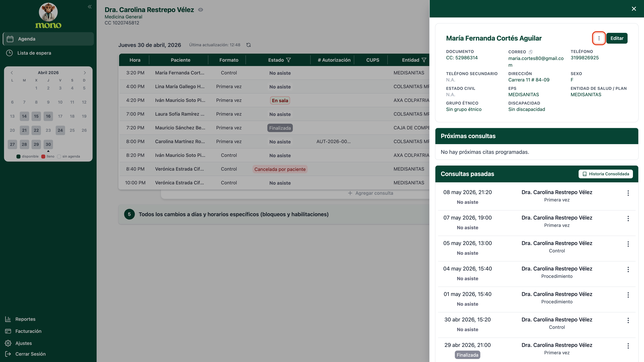Expand section 5 on specific schedule changes

274,214
